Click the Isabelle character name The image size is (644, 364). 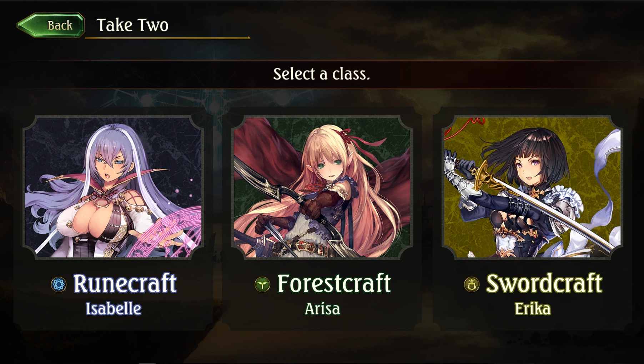point(114,309)
